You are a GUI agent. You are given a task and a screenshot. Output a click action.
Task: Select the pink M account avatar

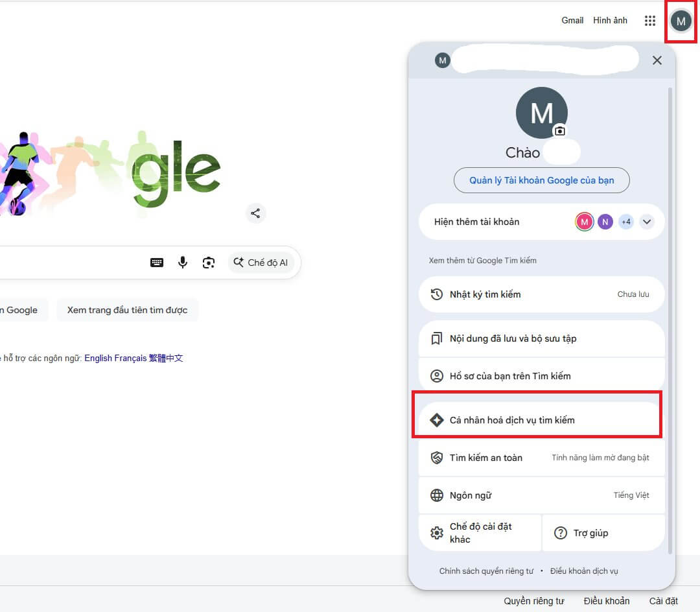click(585, 222)
